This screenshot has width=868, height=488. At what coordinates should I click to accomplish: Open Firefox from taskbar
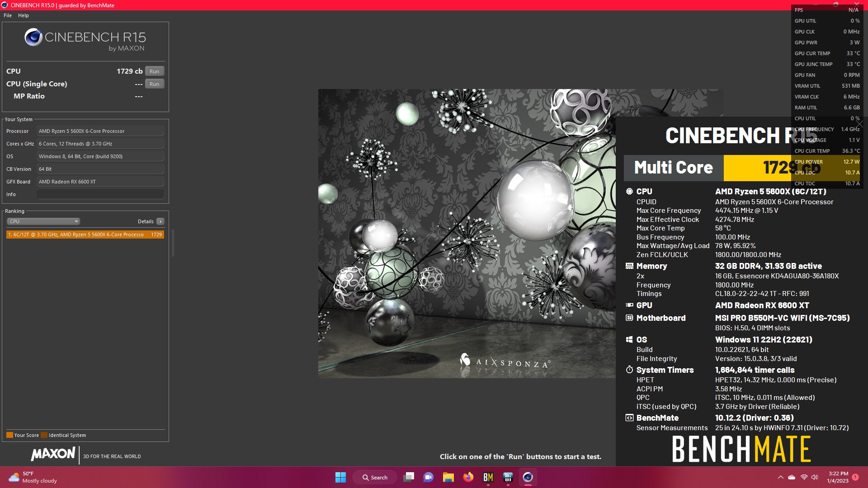pyautogui.click(x=468, y=477)
